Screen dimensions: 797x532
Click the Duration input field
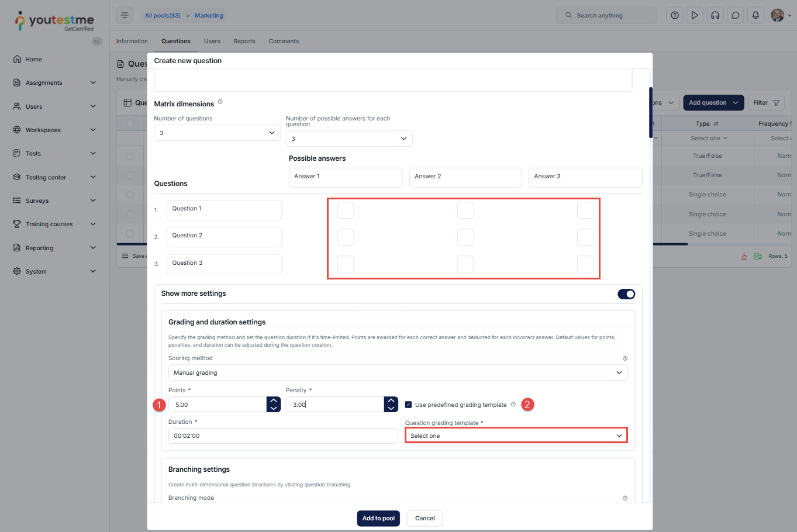283,436
